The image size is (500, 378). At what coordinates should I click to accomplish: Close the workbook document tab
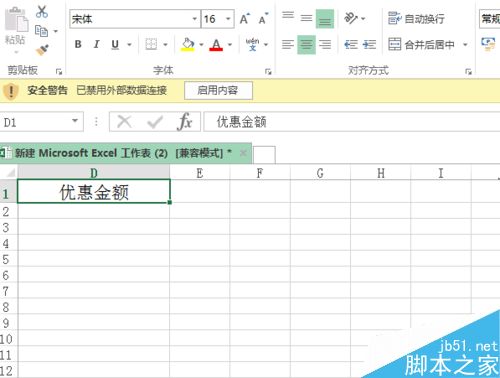point(243,153)
